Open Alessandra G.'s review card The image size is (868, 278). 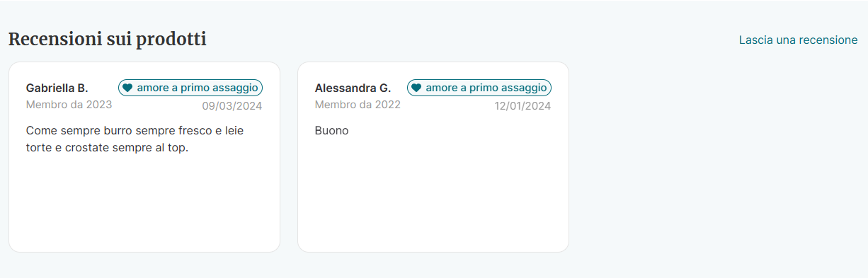(x=433, y=157)
